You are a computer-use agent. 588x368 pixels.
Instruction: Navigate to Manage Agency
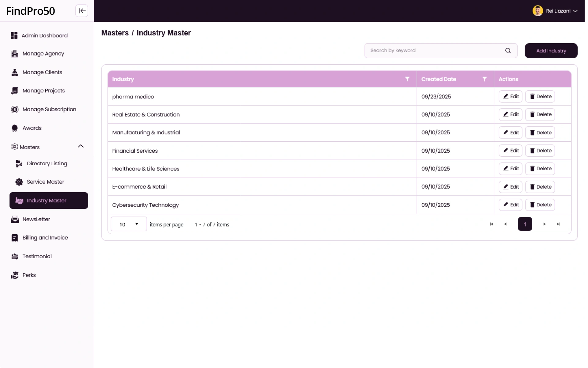(x=43, y=54)
